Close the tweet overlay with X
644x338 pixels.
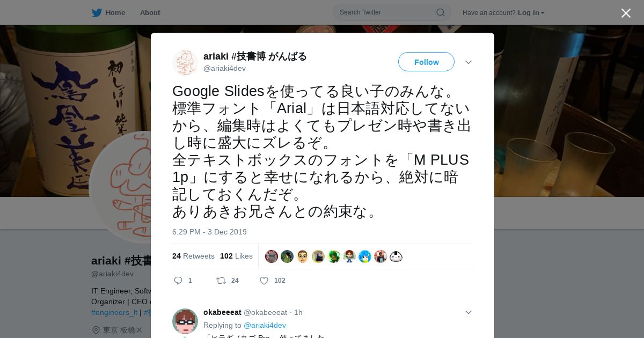[626, 13]
